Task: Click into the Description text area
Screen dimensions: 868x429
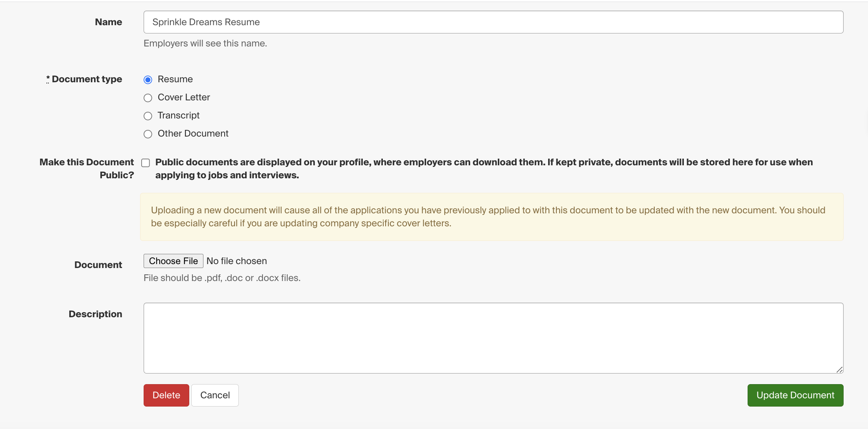Action: pyautogui.click(x=493, y=338)
